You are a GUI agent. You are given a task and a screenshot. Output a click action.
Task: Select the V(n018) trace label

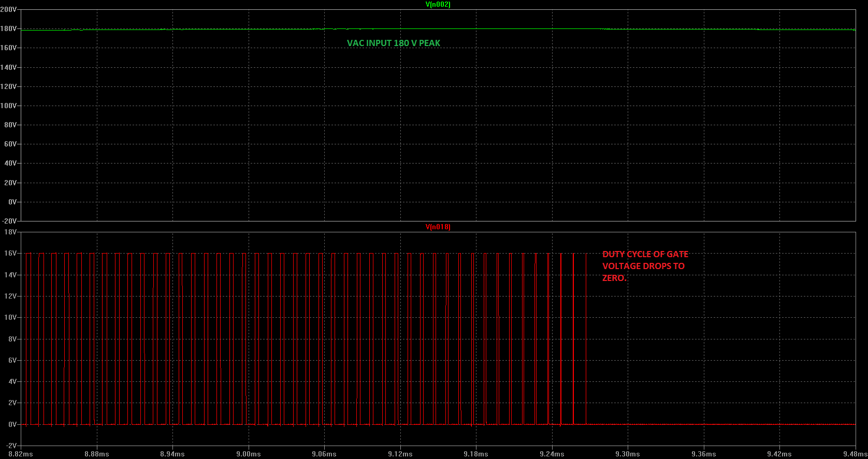pyautogui.click(x=438, y=227)
